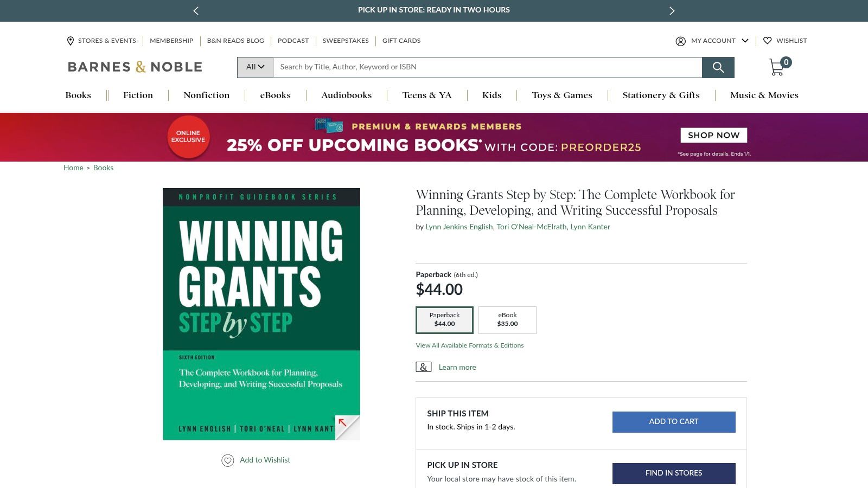Viewport: 868px width, 488px height.
Task: Open the Membership link
Action: point(171,41)
